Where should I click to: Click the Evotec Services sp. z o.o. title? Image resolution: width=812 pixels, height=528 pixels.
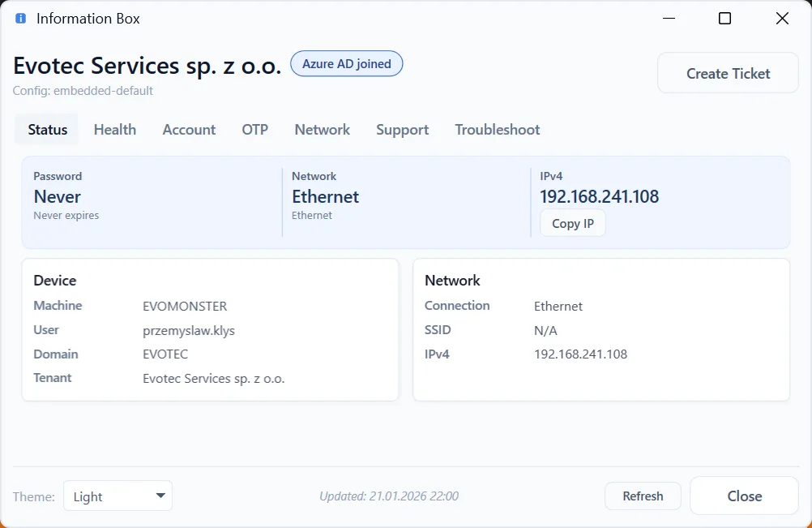point(147,66)
